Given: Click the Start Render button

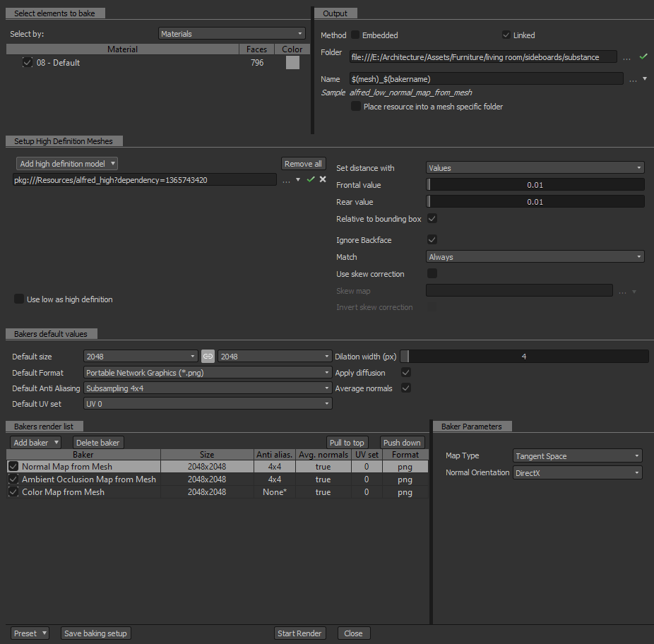Looking at the screenshot, I should point(299,633).
